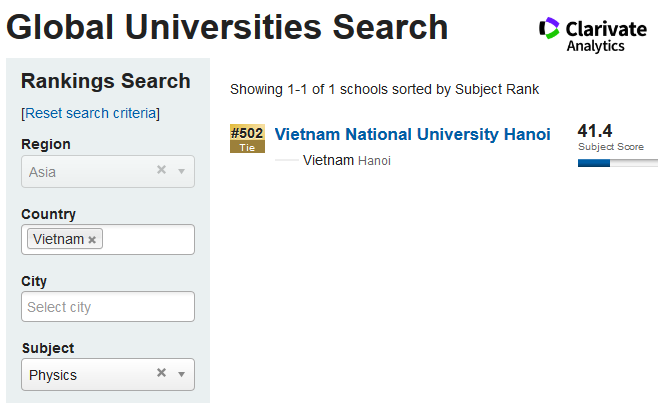The width and height of the screenshot is (669, 403).
Task: Click the Rankings Search panel heading
Action: coord(105,81)
